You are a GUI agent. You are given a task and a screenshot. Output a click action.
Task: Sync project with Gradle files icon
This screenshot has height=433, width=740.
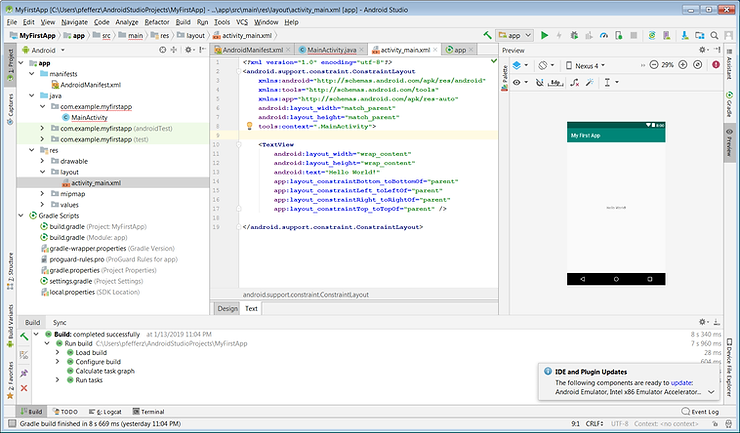pos(652,35)
